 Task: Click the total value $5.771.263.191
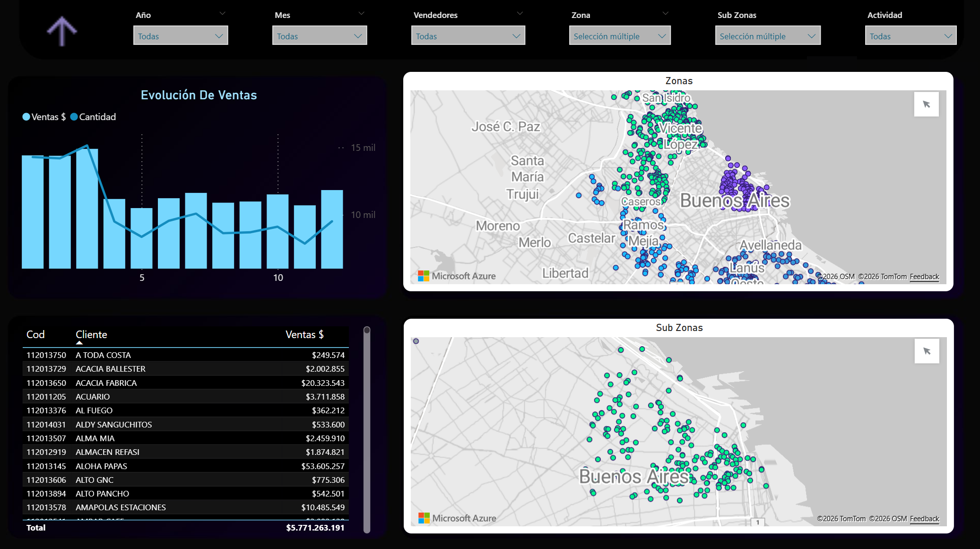[x=315, y=528]
